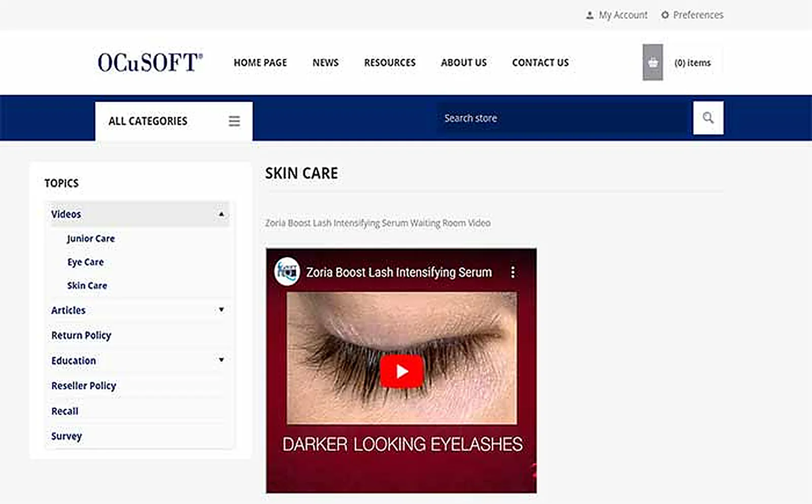Expand the Articles topic arrow

221,309
